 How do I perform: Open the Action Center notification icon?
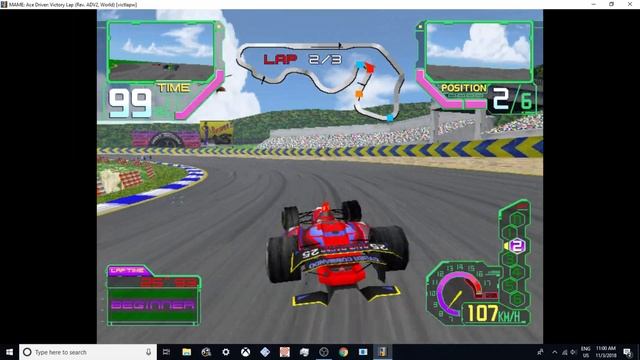coord(628,352)
